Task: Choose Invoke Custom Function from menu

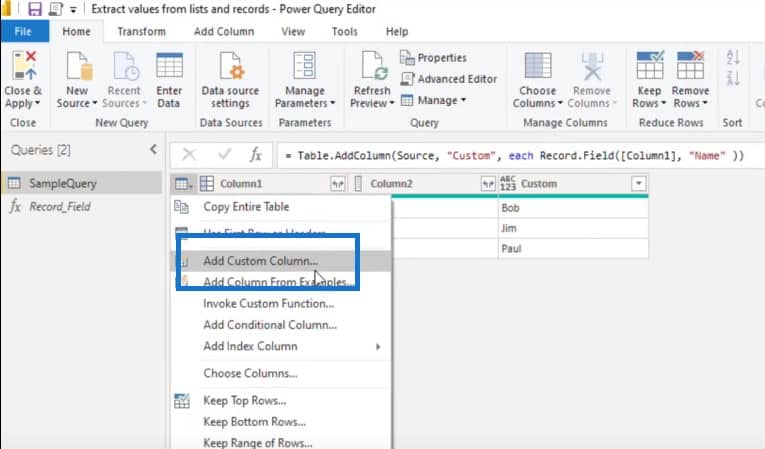Action: [281, 304]
